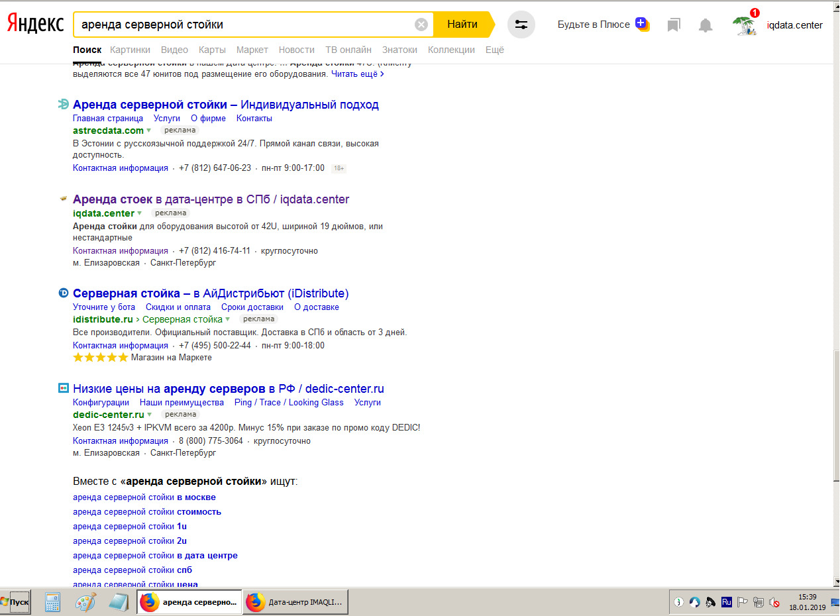Expand the dropdown arrow after idistribute.ru Серверная стойка
Screen dimensions: 840x616
point(227,319)
